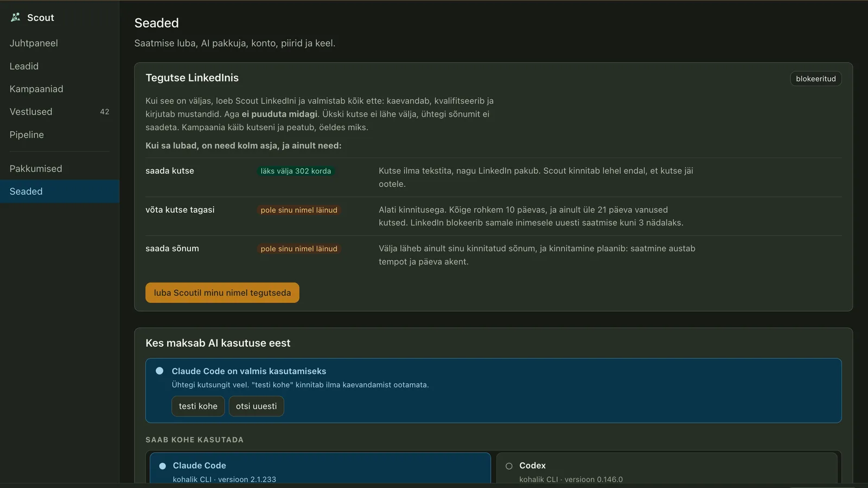868x488 pixels.
Task: Click the 'saada kutse' row label
Action: tap(170, 171)
